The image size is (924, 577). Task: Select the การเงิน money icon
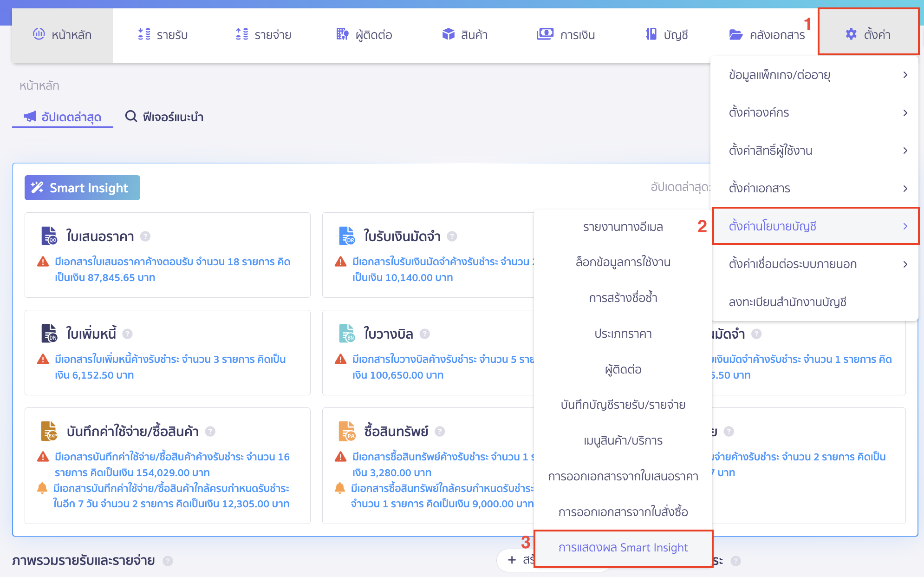click(x=545, y=34)
